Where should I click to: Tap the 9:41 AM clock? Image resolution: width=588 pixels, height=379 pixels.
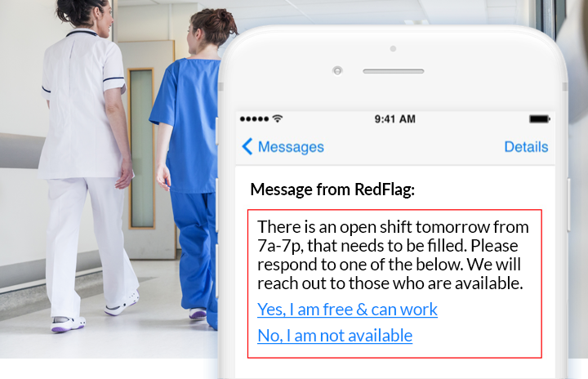point(395,119)
